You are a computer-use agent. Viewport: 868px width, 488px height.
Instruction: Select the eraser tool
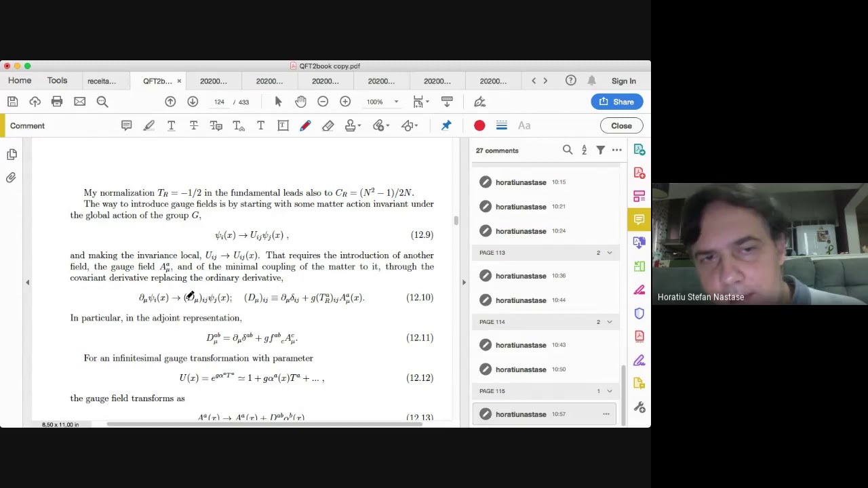click(x=328, y=125)
